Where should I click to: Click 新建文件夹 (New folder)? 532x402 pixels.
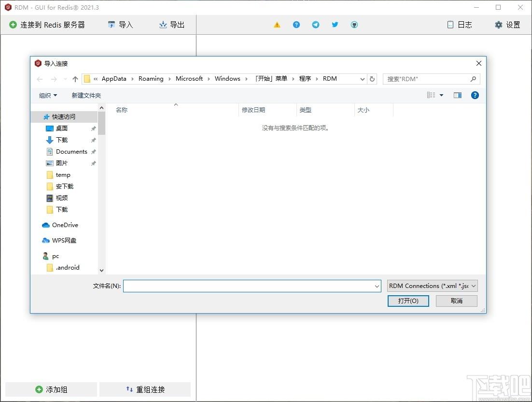pos(86,95)
